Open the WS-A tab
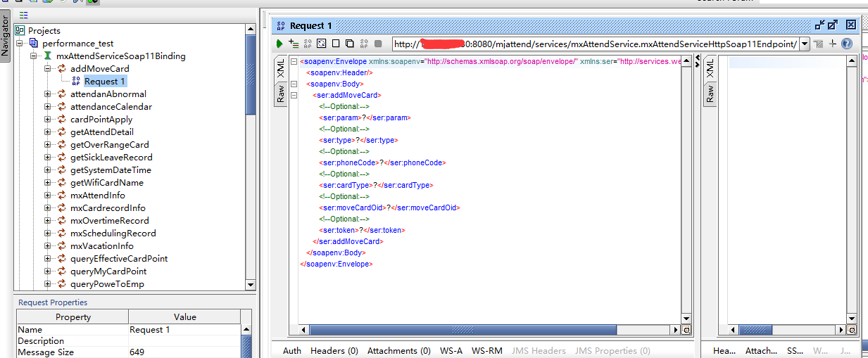Image resolution: width=868 pixels, height=358 pixels. tap(451, 350)
